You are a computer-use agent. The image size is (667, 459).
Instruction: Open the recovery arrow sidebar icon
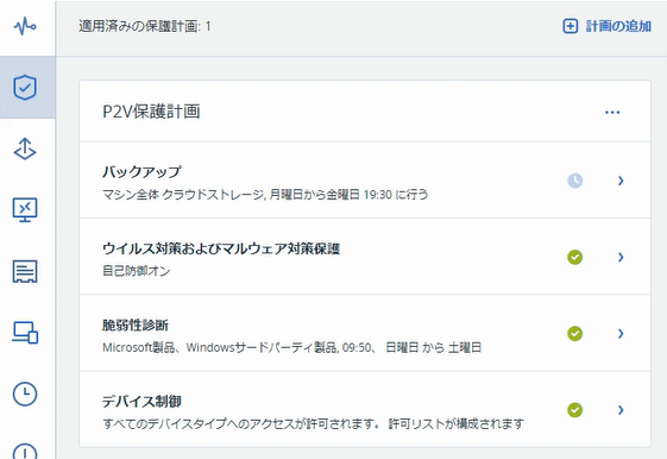25,148
